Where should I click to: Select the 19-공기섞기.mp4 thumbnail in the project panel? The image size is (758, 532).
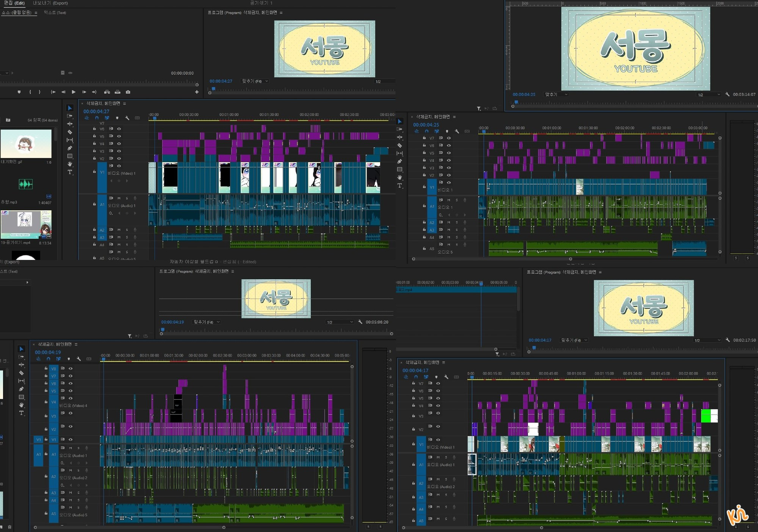tap(26, 225)
